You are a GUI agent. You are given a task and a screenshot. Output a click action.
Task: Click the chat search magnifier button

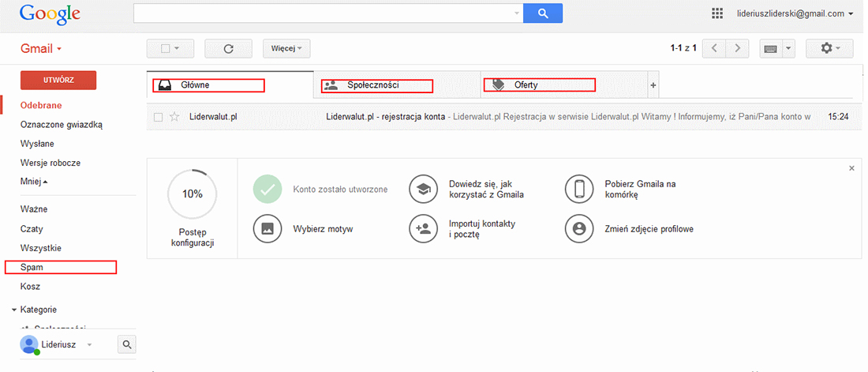click(x=127, y=345)
